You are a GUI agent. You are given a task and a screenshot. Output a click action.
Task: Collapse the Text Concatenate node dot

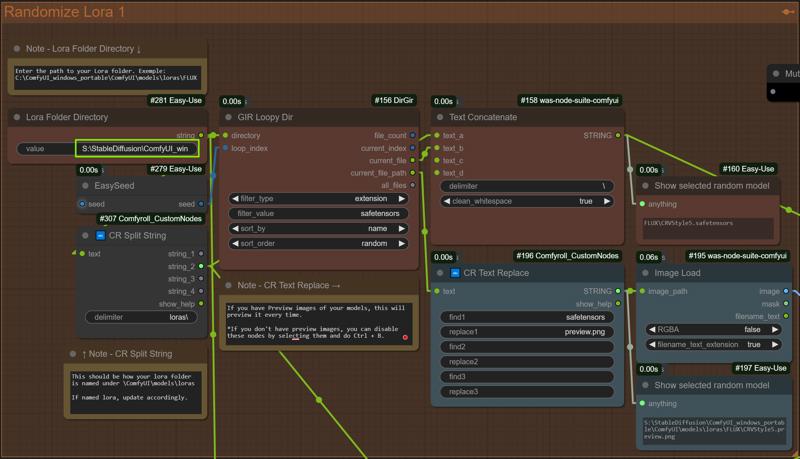tap(439, 117)
